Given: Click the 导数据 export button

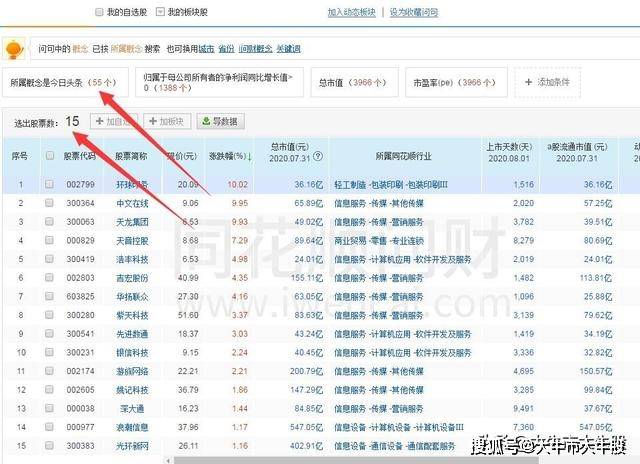Looking at the screenshot, I should (220, 121).
